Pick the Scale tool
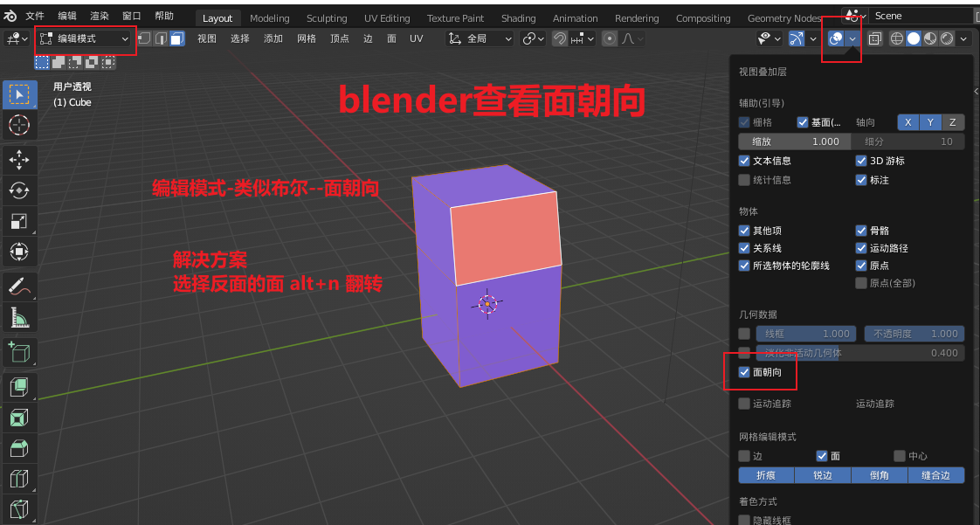 pos(19,221)
